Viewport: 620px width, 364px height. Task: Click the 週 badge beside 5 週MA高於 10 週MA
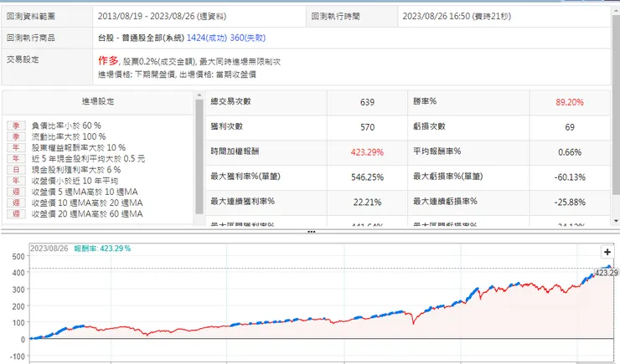pyautogui.click(x=16, y=192)
